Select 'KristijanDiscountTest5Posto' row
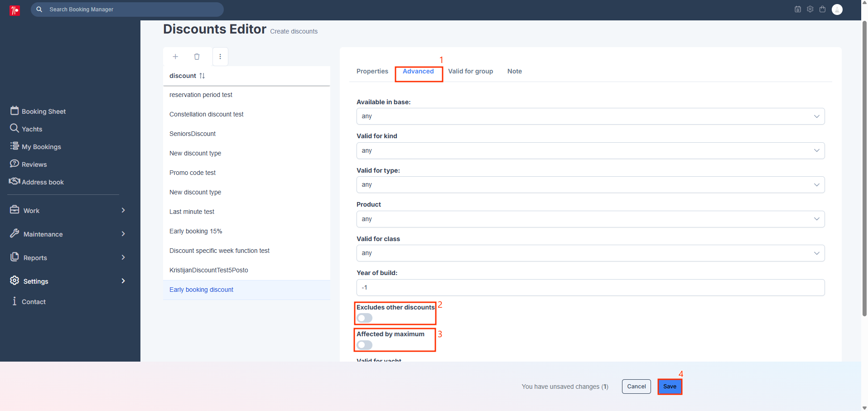 click(x=246, y=270)
